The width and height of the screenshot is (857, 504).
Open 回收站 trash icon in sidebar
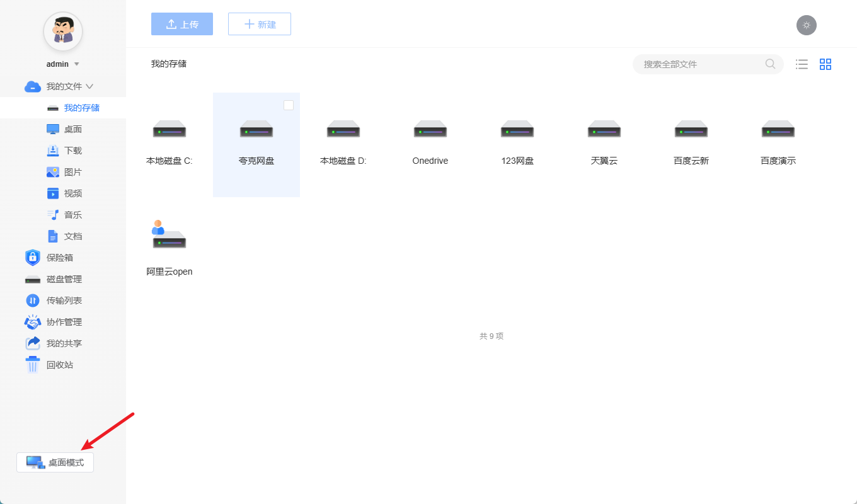(x=33, y=365)
